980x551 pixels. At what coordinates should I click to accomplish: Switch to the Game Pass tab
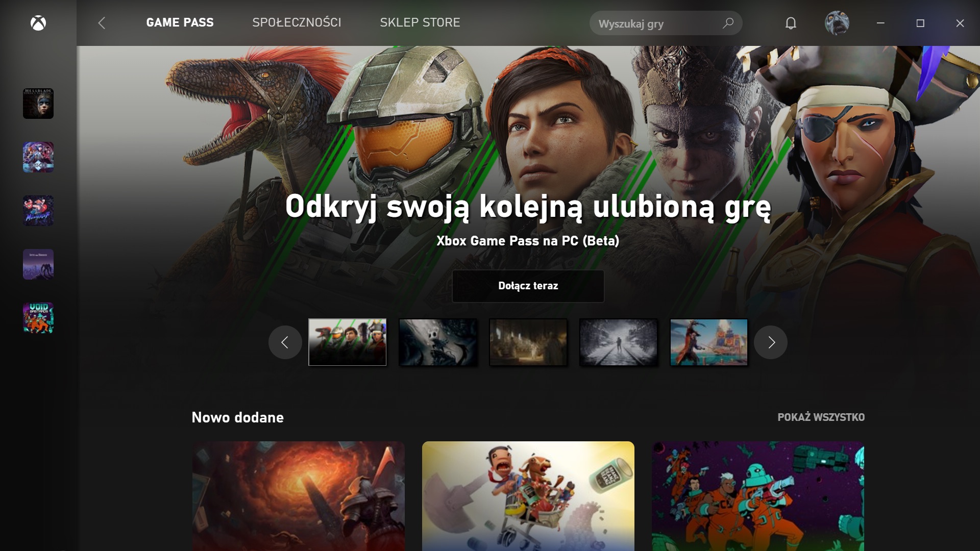[180, 22]
